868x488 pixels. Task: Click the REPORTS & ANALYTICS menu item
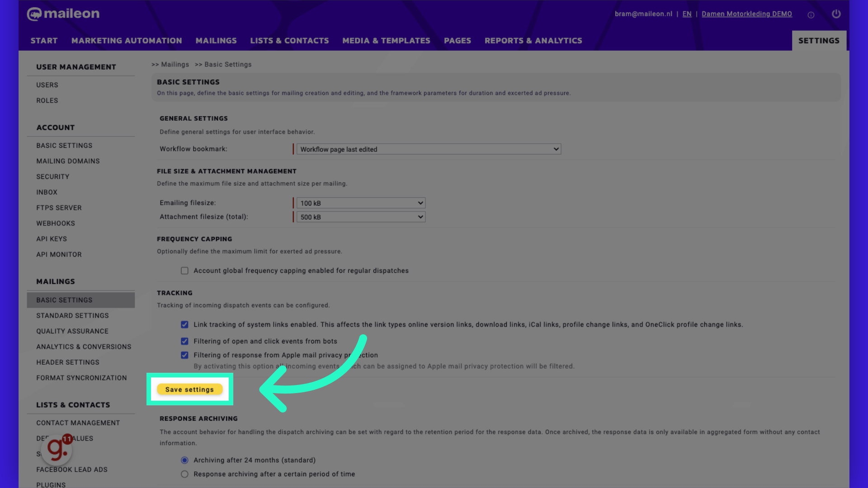533,41
